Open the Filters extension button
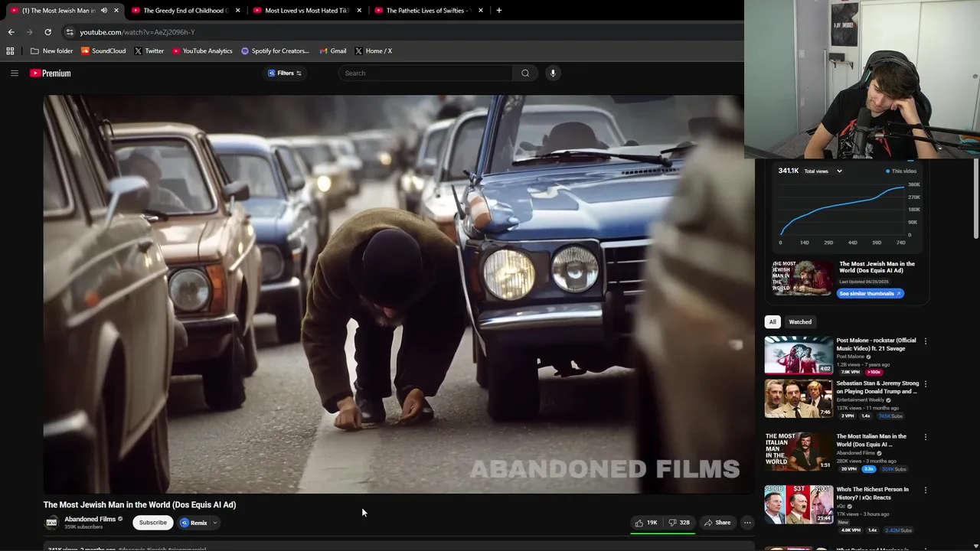Screen dimensions: 980x551 click(x=285, y=73)
